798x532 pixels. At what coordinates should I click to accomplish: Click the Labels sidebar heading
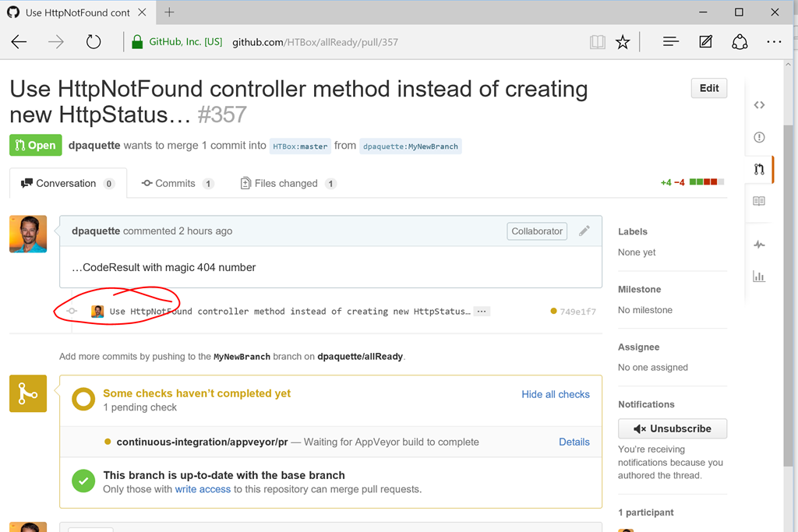633,231
